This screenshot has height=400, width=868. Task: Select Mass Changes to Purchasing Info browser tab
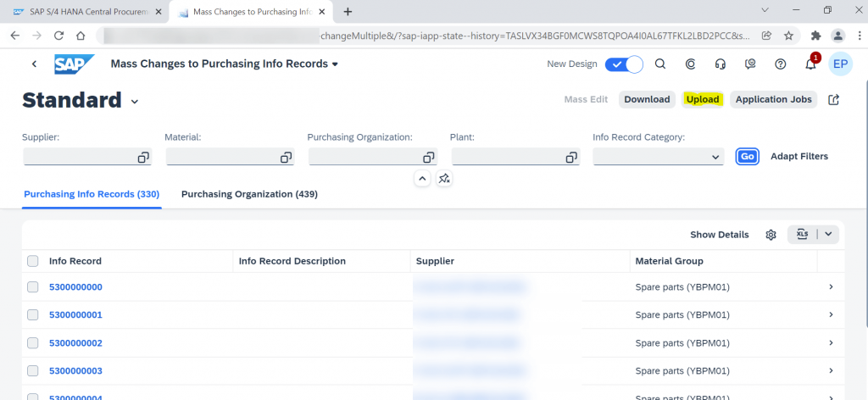tap(251, 12)
